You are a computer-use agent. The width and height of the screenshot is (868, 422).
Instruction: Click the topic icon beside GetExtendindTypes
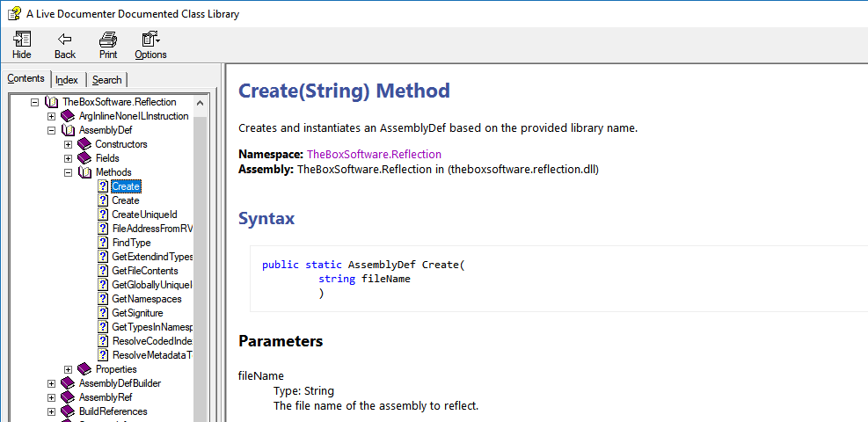pyautogui.click(x=102, y=257)
